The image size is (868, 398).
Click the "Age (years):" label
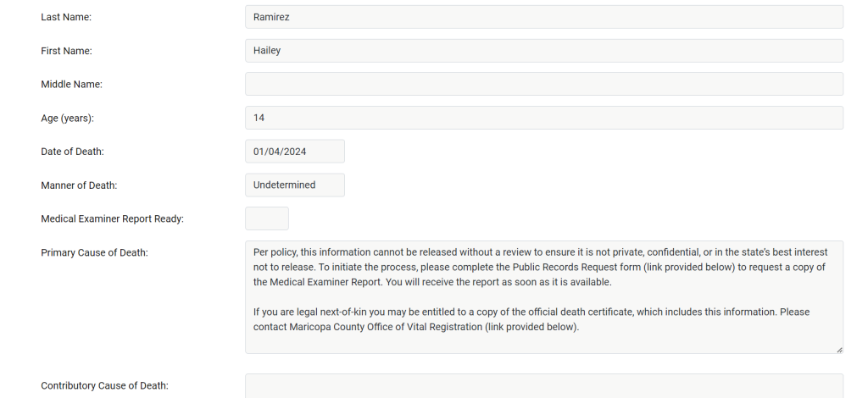pyautogui.click(x=67, y=118)
